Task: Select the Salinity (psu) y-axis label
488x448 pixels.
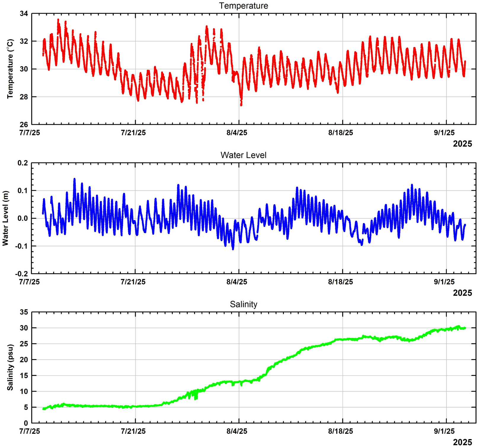Action: coord(10,367)
